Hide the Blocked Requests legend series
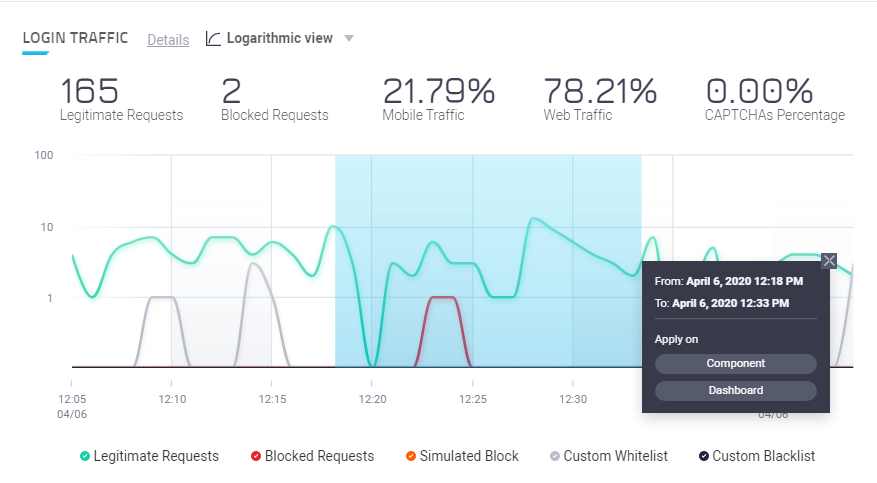This screenshot has width=877, height=483. coord(311,456)
